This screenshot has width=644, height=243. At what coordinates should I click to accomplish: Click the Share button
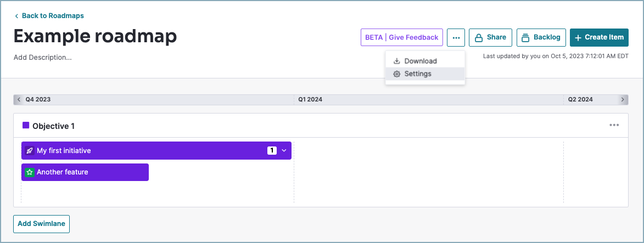(x=490, y=37)
